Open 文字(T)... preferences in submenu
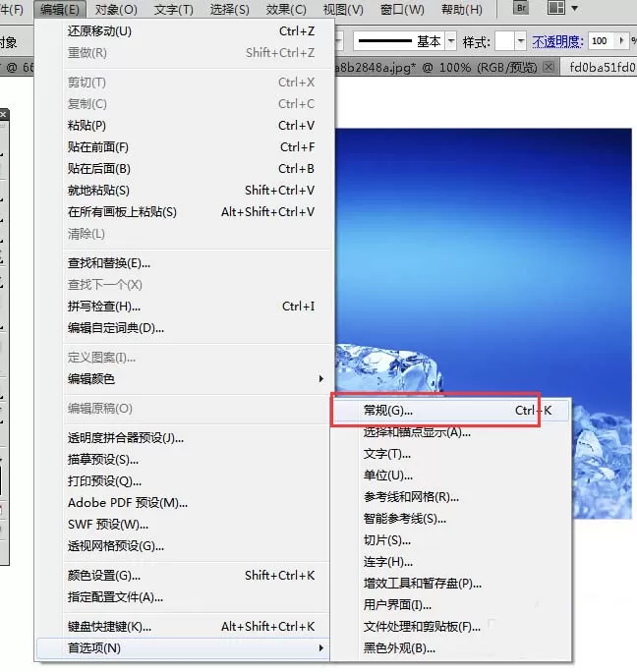This screenshot has width=637, height=672. [451, 454]
